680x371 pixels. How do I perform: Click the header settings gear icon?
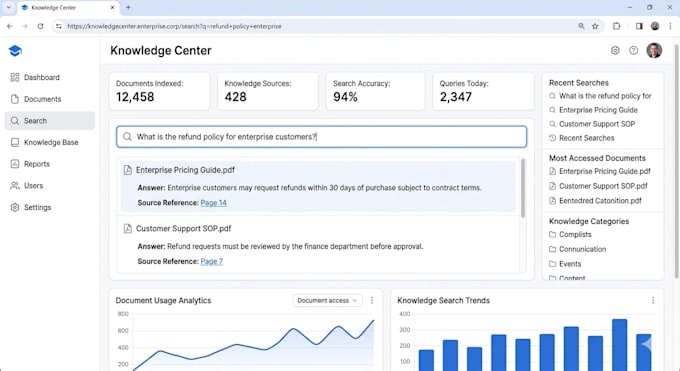pos(615,50)
